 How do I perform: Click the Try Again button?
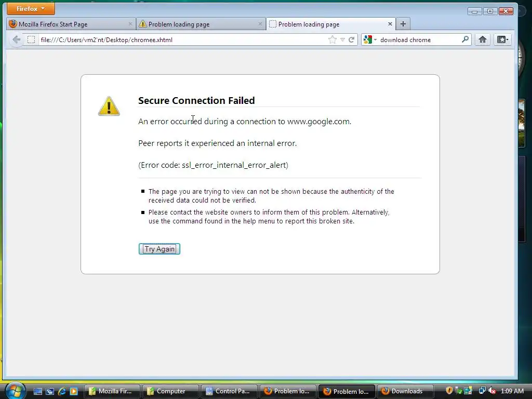(159, 249)
